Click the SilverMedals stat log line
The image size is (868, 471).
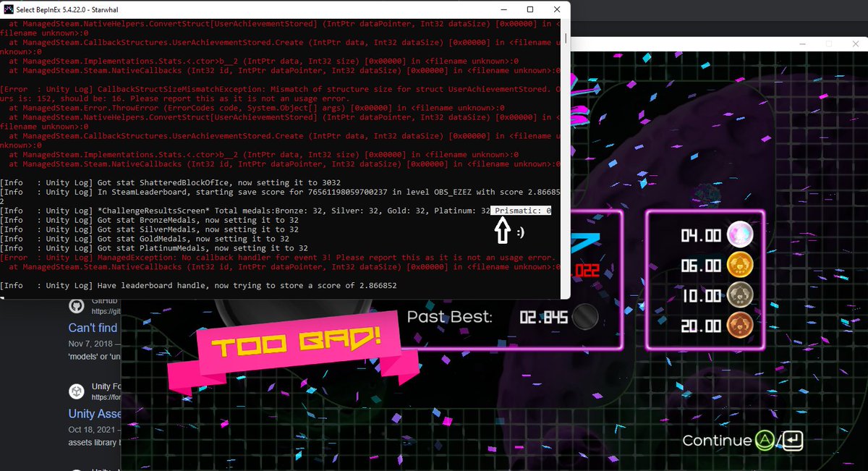point(150,229)
